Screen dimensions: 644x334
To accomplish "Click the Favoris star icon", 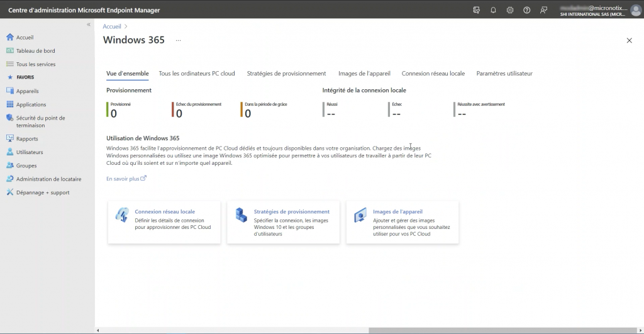I will (10, 77).
